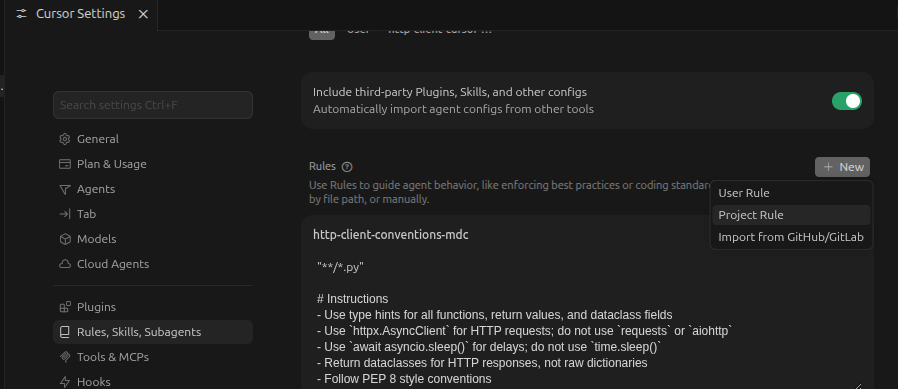Click the "# Instructions" heading line
The image size is (898, 389).
[352, 299]
